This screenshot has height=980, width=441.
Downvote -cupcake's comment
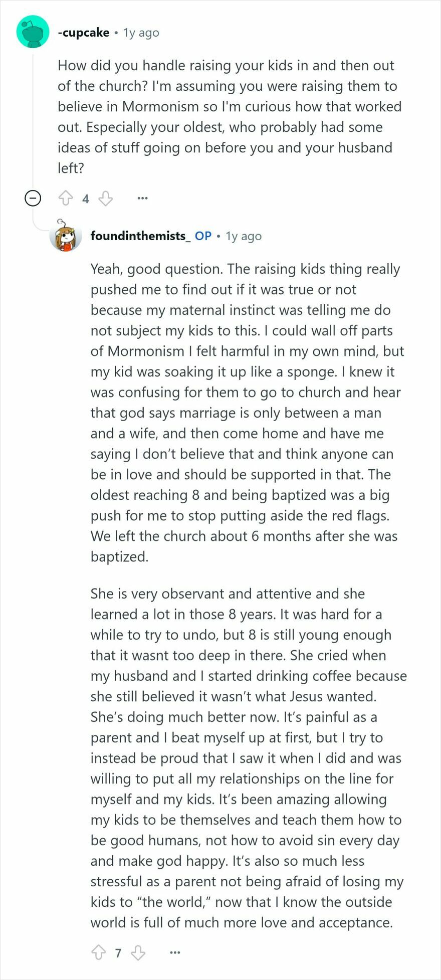click(105, 199)
